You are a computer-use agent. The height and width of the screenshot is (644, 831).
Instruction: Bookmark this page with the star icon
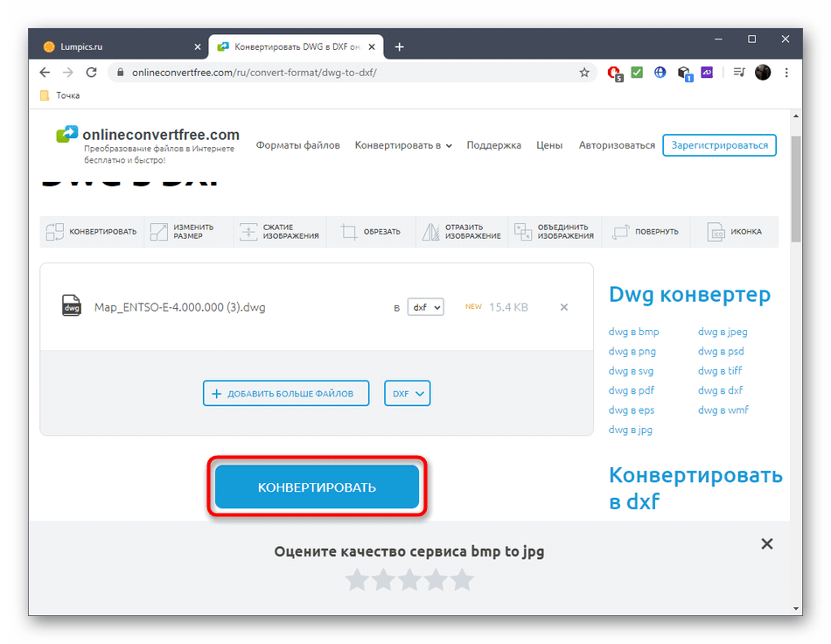584,73
